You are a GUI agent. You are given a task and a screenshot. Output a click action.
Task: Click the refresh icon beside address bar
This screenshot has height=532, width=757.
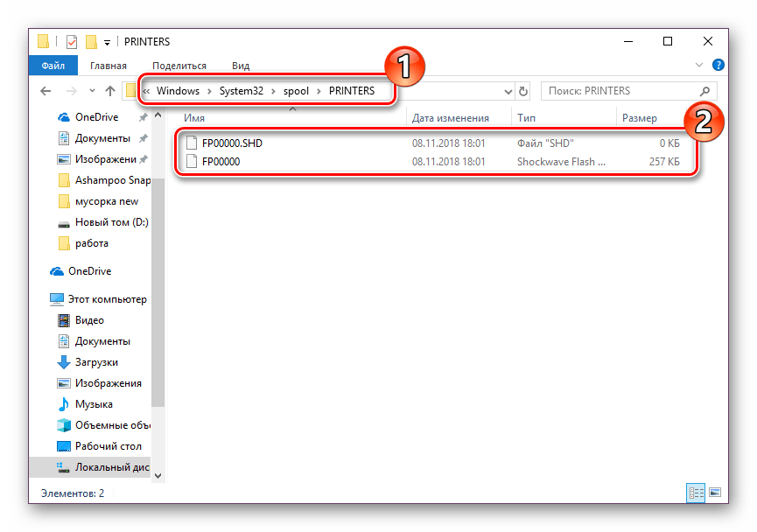click(524, 90)
